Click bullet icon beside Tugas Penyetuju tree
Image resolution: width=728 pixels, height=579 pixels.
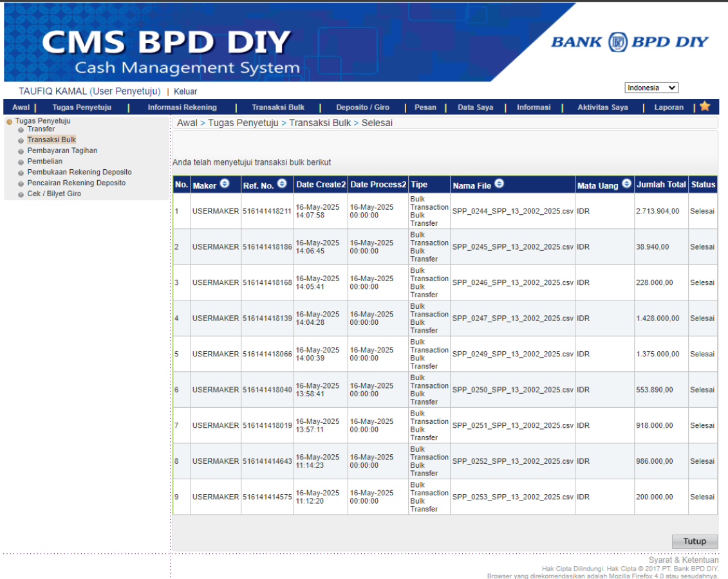point(9,122)
